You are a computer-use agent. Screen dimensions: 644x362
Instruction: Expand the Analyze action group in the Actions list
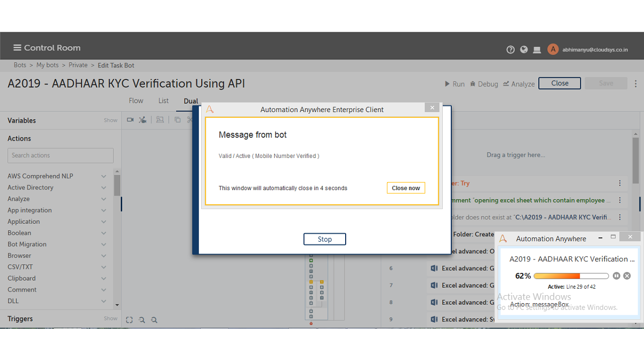(x=104, y=199)
